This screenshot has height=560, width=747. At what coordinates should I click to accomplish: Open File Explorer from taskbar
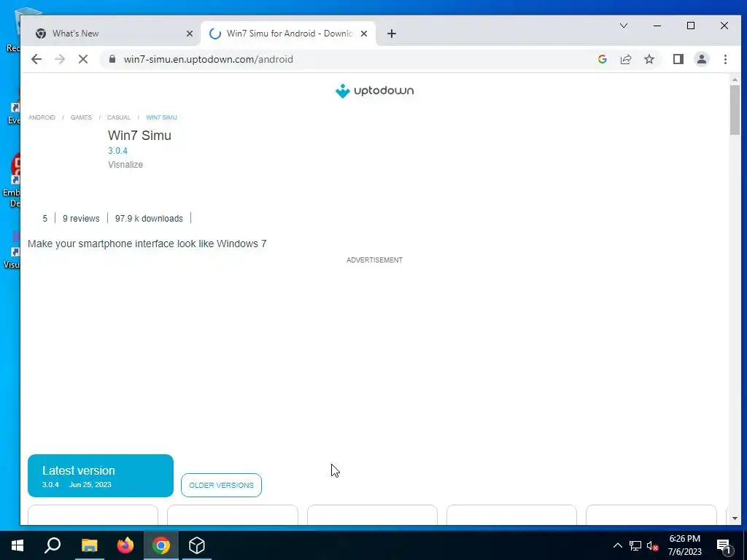pos(89,545)
